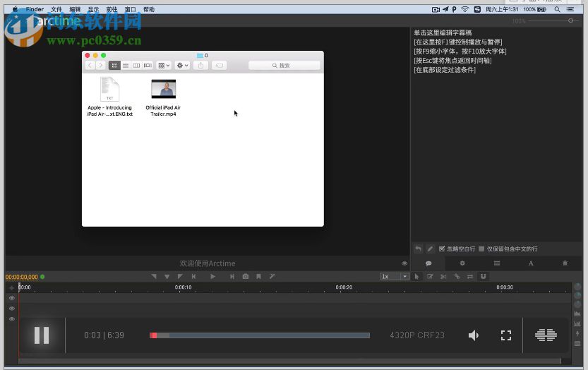Switch Finder to cover flow view
Screen dimensions: 588x370
148,65
